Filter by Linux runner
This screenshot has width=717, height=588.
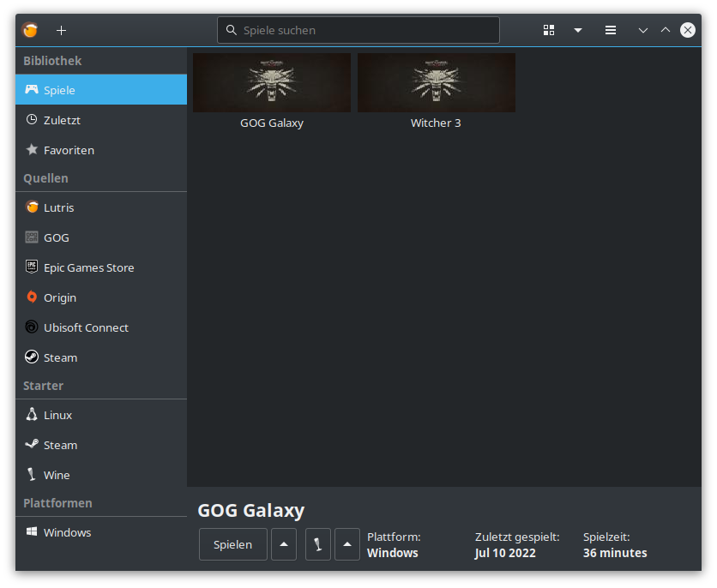tap(101, 415)
